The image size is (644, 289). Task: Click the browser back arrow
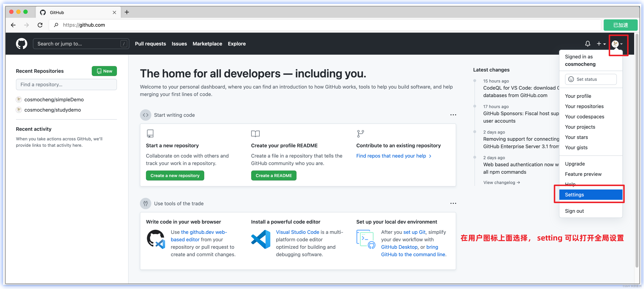13,25
